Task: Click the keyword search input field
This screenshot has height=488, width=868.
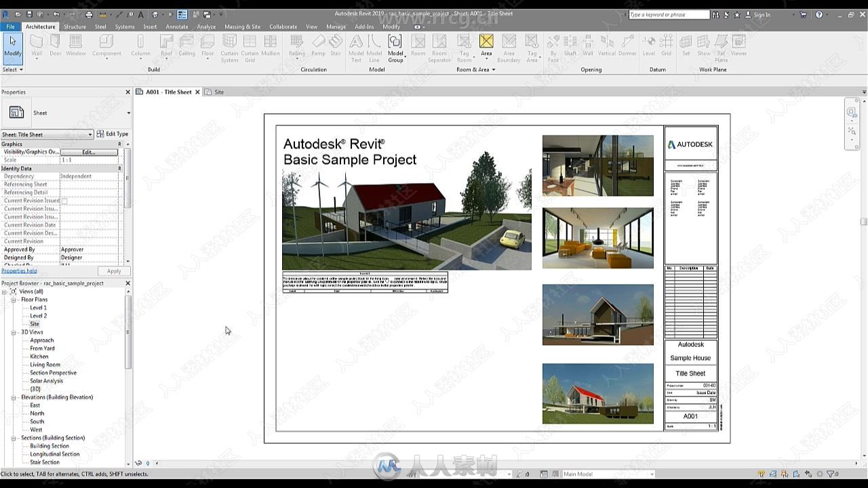Action: click(x=668, y=14)
